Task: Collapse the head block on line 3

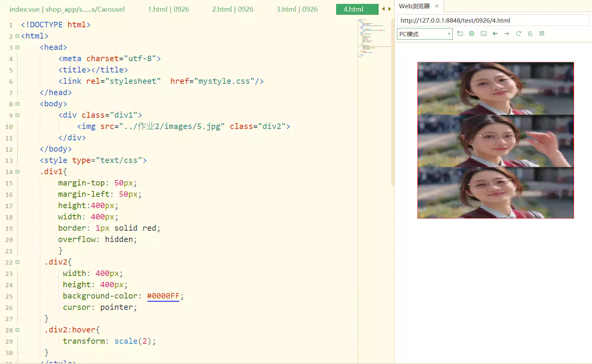Action: coord(17,47)
